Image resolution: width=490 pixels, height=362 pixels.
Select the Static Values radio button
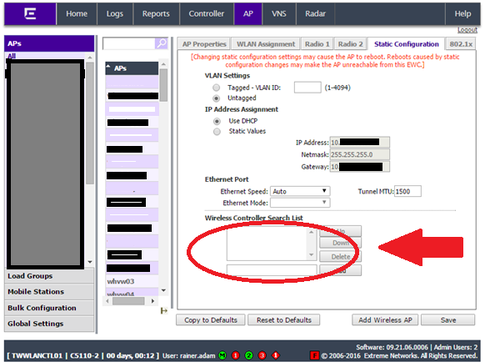click(x=217, y=131)
